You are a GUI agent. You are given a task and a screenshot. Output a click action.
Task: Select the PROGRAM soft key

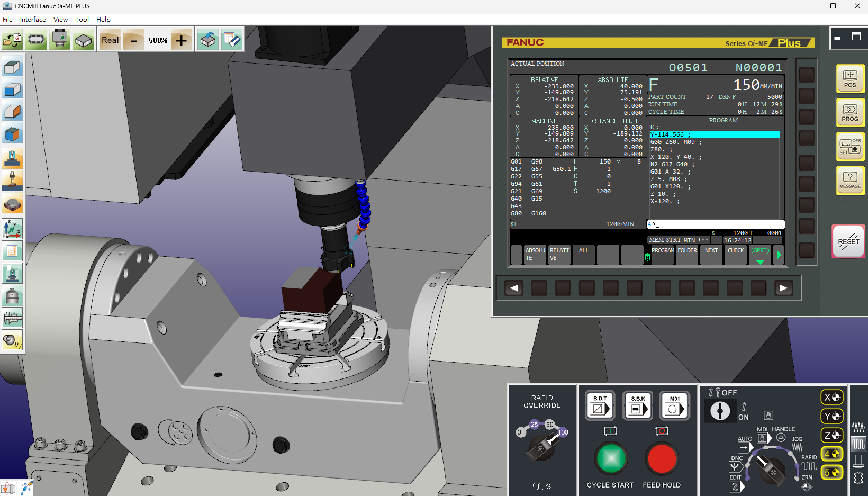[663, 255]
